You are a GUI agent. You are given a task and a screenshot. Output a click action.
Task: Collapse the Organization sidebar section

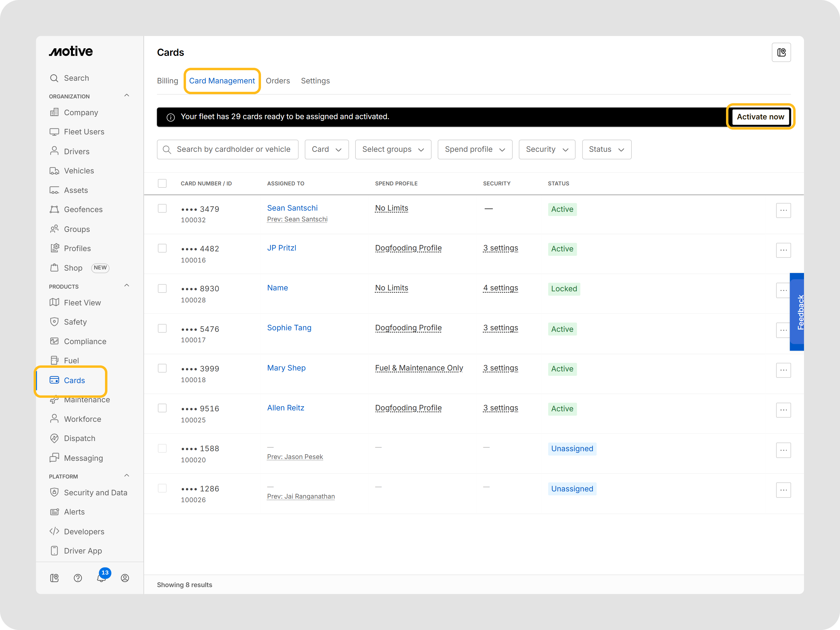(x=127, y=96)
